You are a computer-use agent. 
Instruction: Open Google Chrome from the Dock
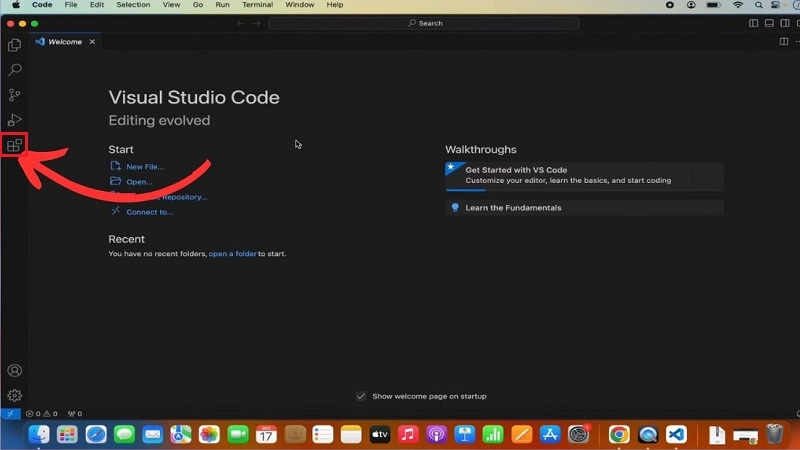[x=619, y=434]
